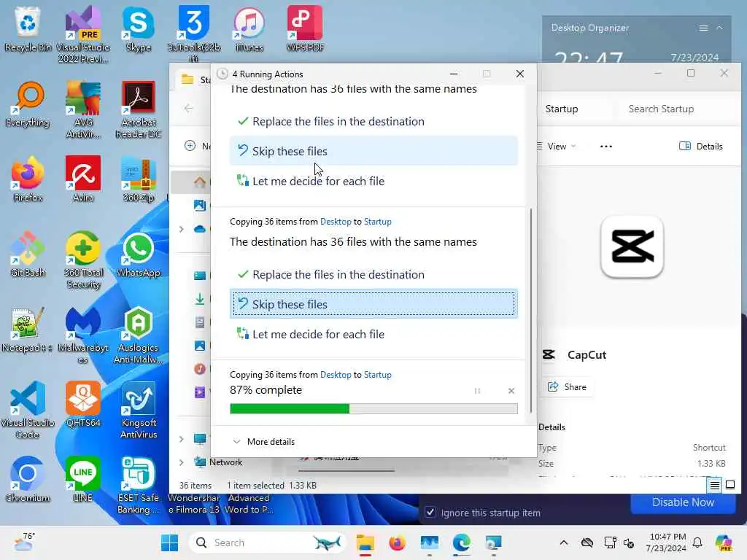The width and height of the screenshot is (747, 560).
Task: Toggle the Details pane in Explorer
Action: (701, 146)
